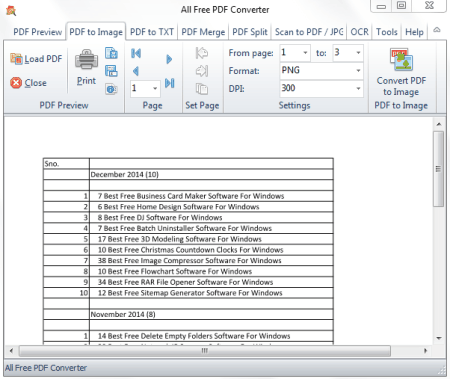Click the middle small icon beside Print
The height and width of the screenshot is (379, 450).
111,71
